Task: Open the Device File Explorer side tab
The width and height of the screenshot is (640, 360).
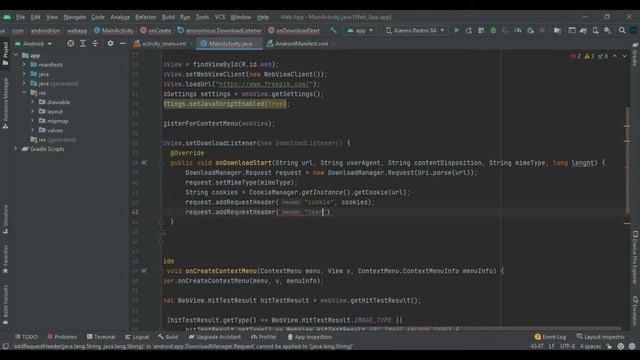Action: tap(635, 257)
